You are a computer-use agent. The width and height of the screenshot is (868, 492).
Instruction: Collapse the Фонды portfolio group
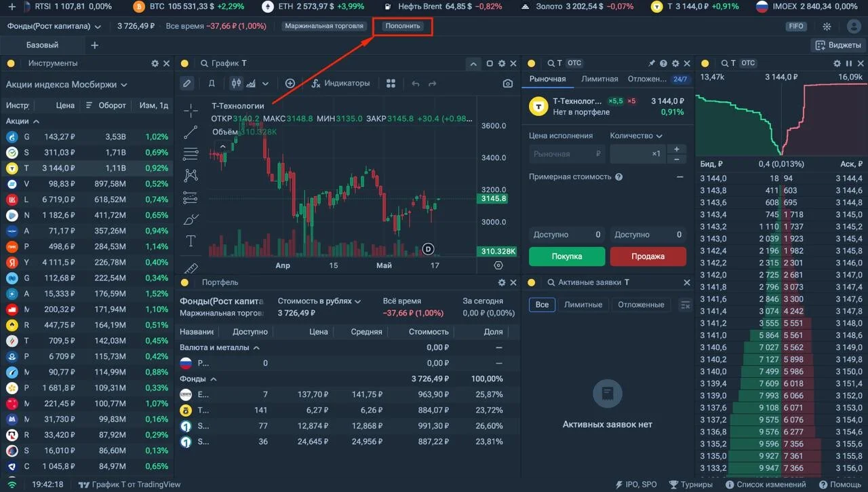(x=198, y=379)
